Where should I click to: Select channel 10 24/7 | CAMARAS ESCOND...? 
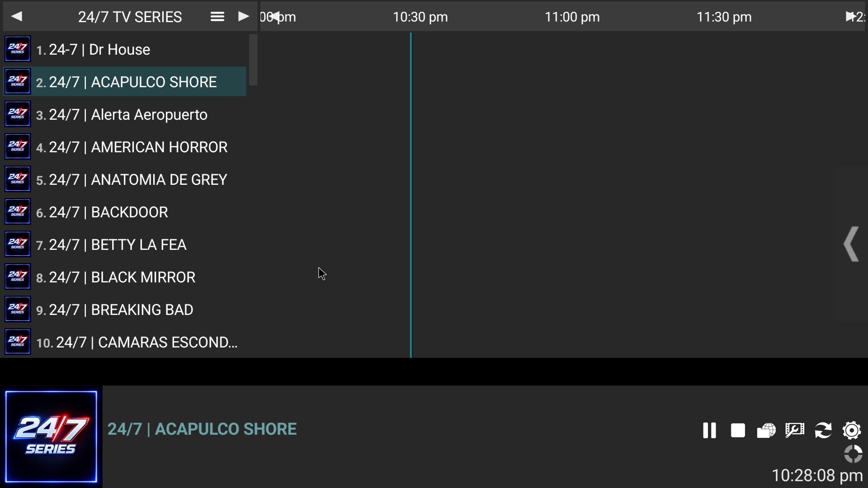click(x=125, y=342)
